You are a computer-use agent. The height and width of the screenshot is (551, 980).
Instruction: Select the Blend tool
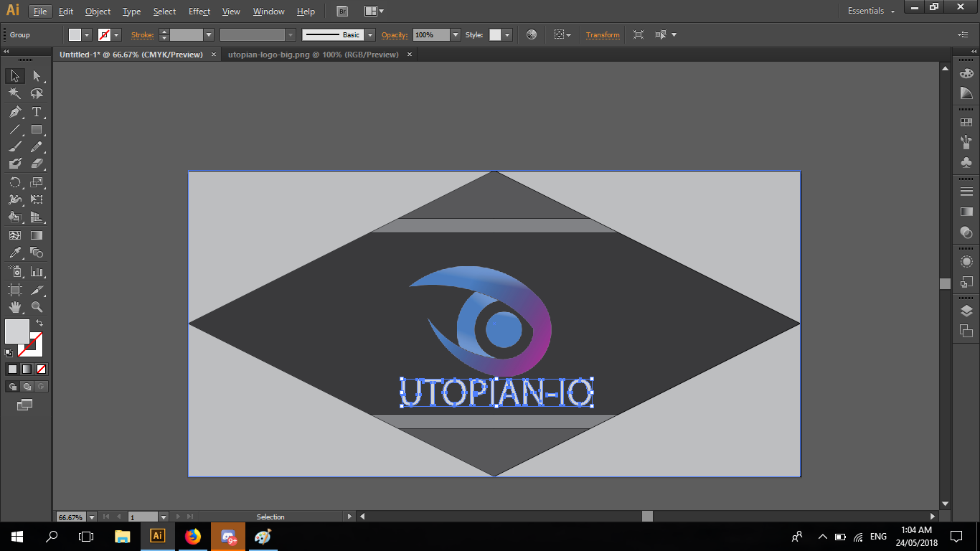click(37, 253)
